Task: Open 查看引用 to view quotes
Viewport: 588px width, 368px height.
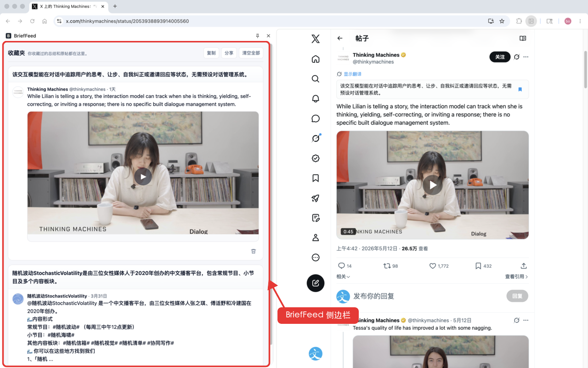Action: pyautogui.click(x=516, y=276)
